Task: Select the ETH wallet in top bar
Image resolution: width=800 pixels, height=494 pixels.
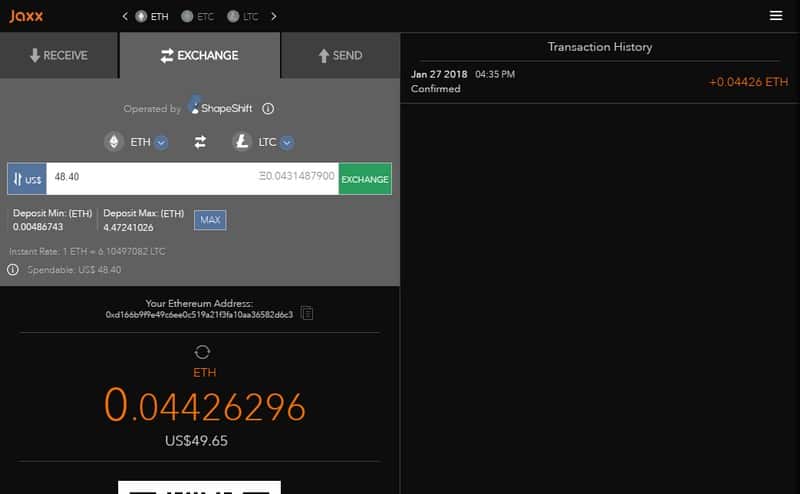Action: click(152, 16)
